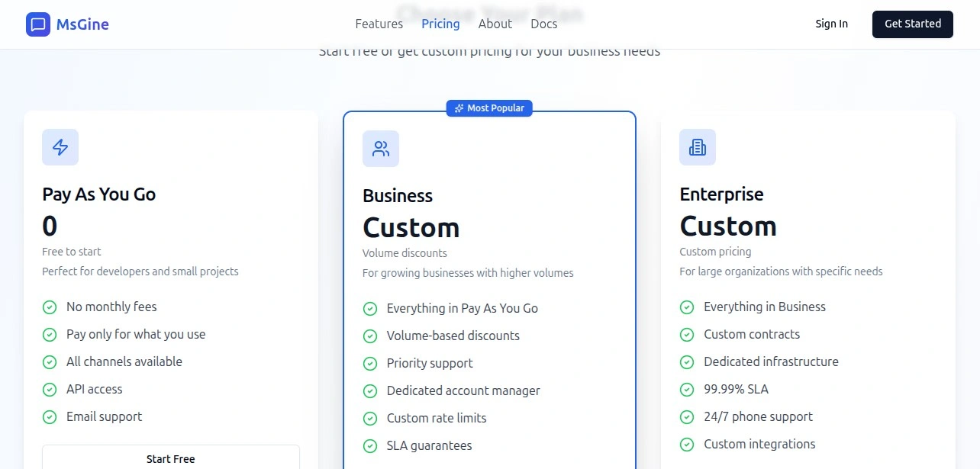Click the checkmark next to API access
Image resolution: width=980 pixels, height=469 pixels.
coord(50,390)
